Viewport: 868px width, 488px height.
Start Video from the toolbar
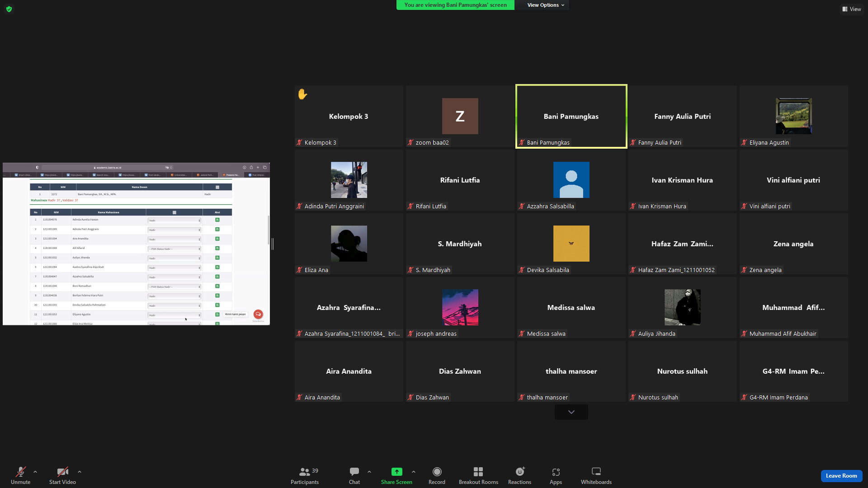coord(62,476)
